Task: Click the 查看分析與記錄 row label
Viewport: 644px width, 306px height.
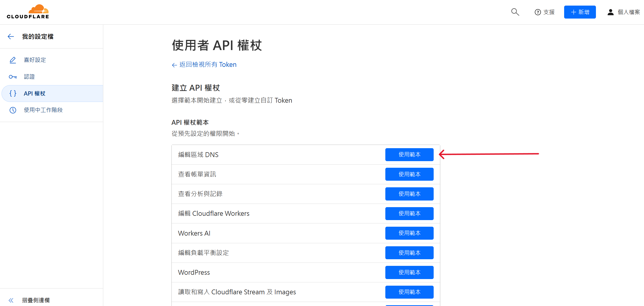Action: pos(200,194)
